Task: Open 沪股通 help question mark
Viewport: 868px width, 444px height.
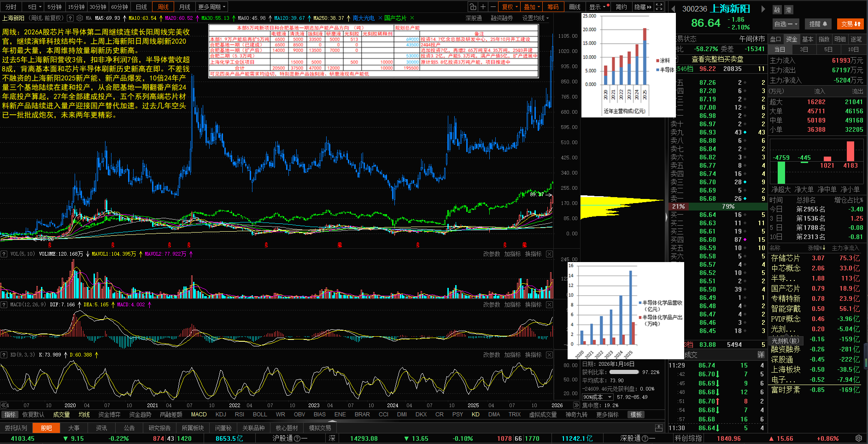Action: point(297,438)
